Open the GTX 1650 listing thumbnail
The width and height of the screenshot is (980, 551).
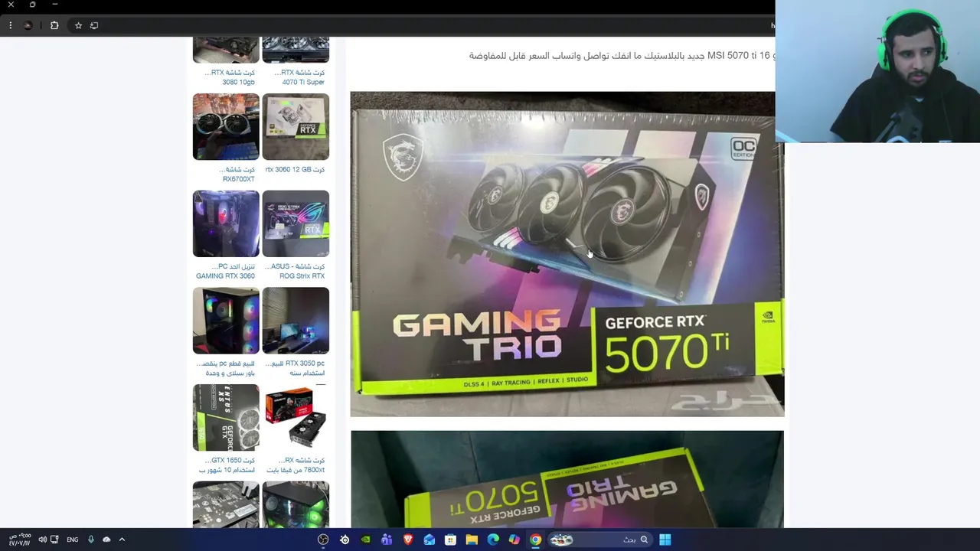226,417
